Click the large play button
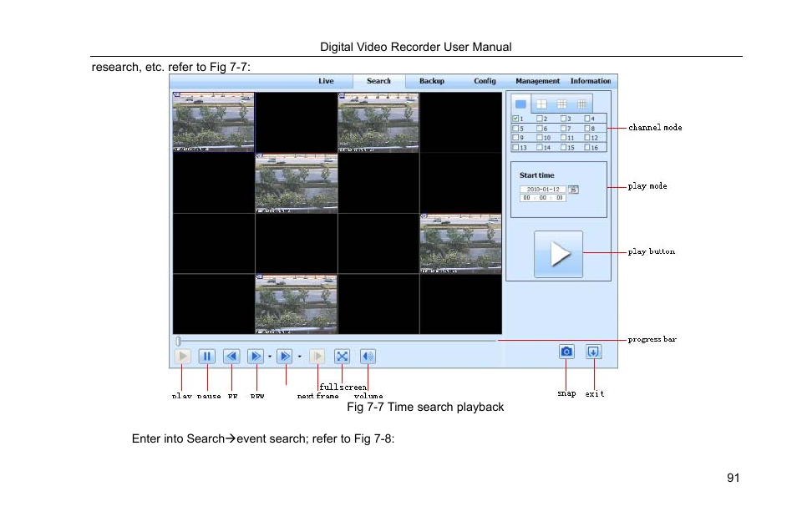 [x=559, y=254]
